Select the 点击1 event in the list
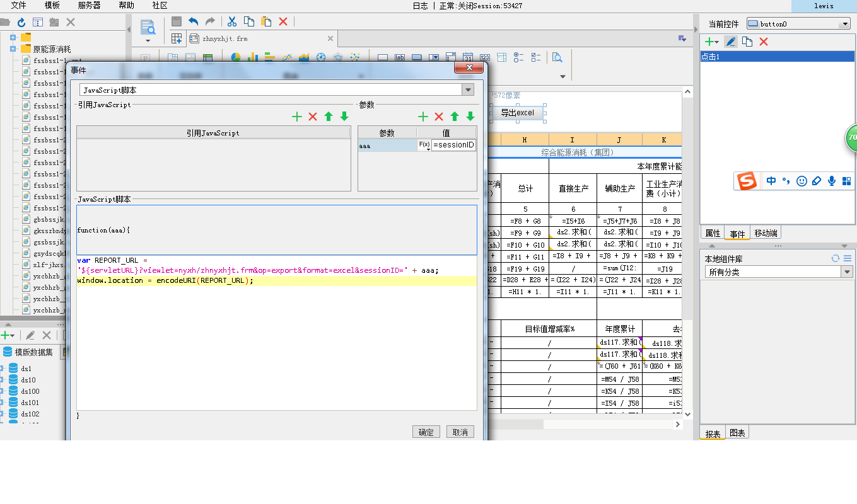The width and height of the screenshot is (857, 504). pyautogui.click(x=777, y=57)
